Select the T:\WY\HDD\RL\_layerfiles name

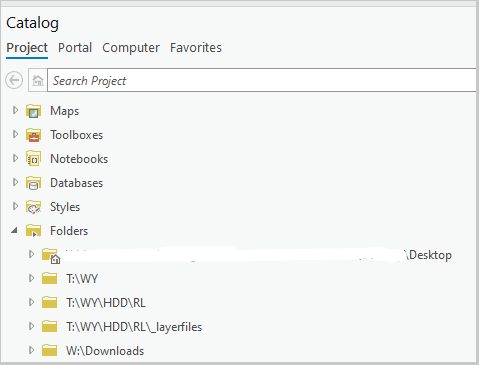click(134, 327)
